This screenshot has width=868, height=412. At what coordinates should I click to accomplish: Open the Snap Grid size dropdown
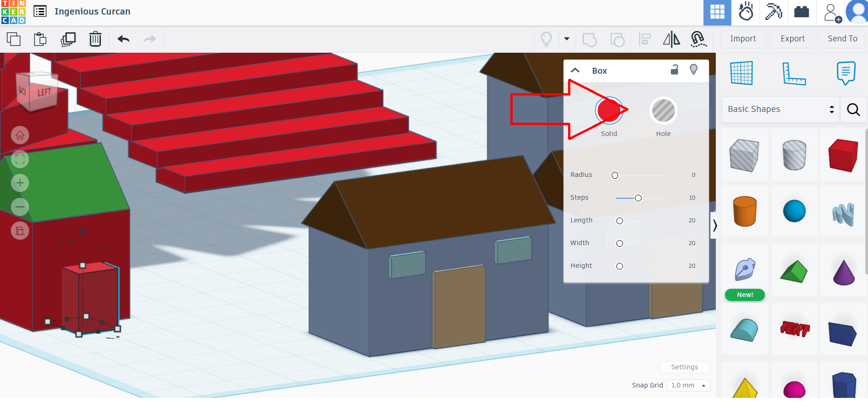[x=688, y=385]
